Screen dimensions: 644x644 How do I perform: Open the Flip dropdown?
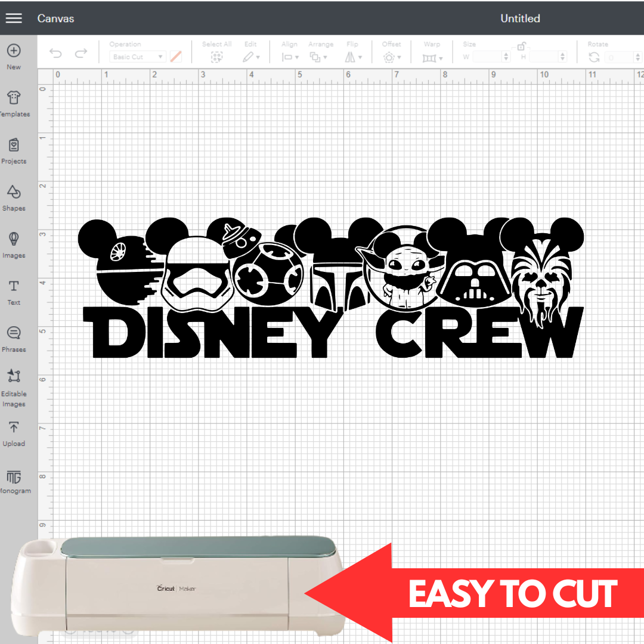[353, 57]
